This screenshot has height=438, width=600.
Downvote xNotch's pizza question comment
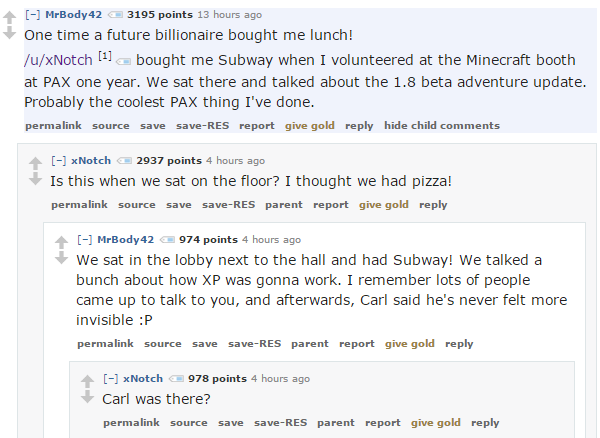[35, 178]
